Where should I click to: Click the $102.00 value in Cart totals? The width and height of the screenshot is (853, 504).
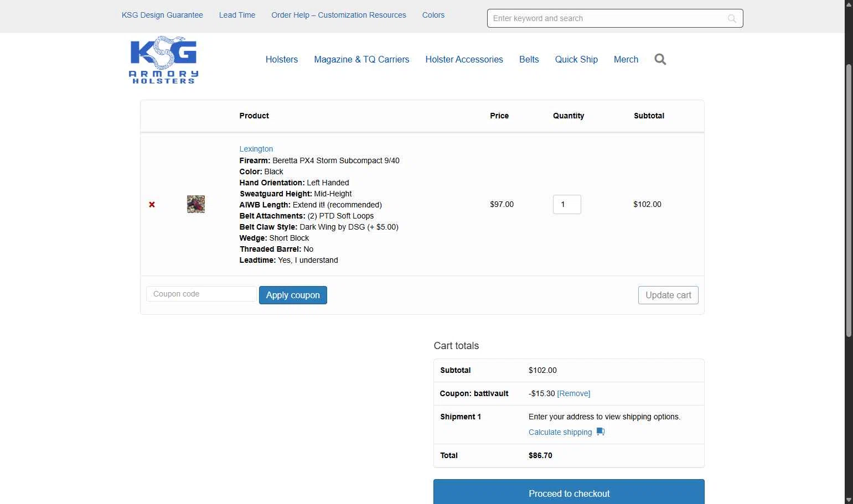[542, 370]
